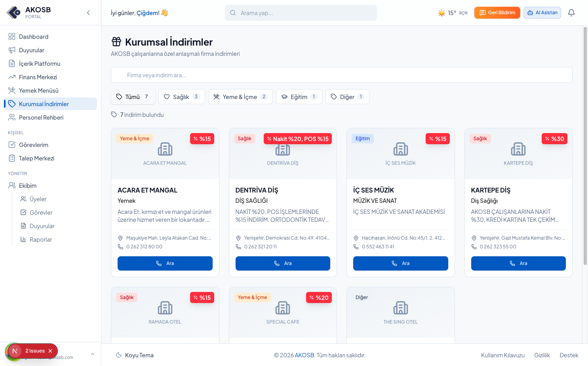588x366 pixels.
Task: Open Duyurular under Ekibim
Action: pos(57,226)
